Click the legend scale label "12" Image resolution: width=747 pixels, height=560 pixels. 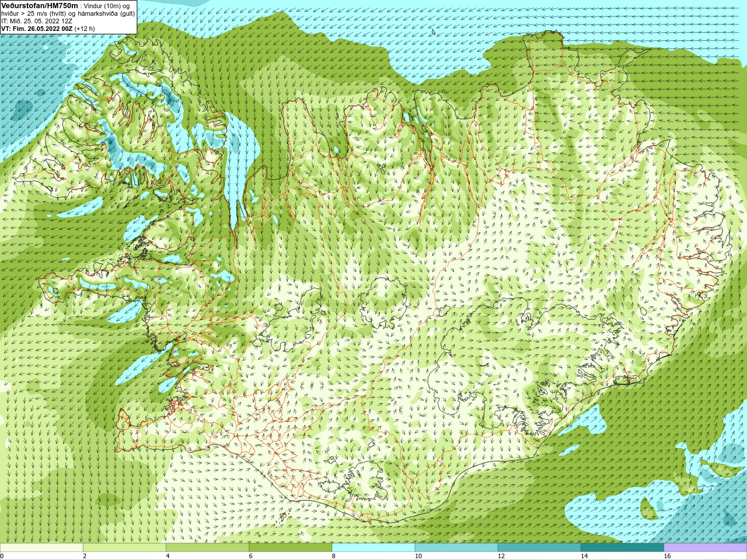(501, 556)
